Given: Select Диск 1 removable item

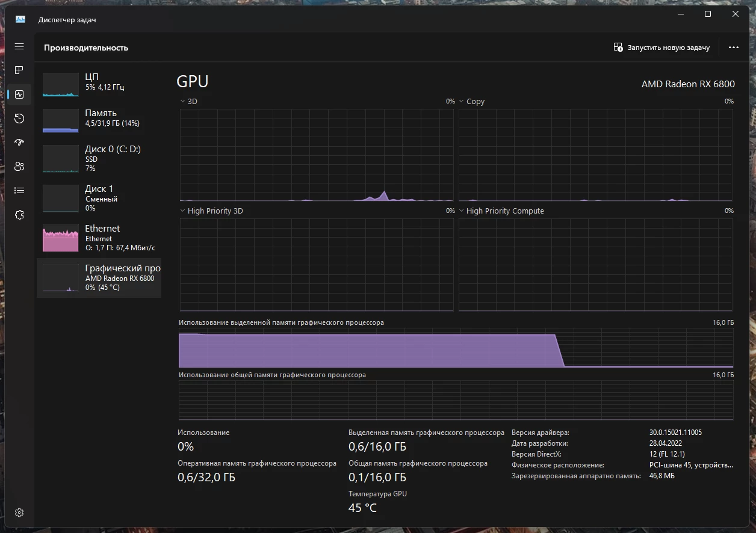Looking at the screenshot, I should 99,198.
